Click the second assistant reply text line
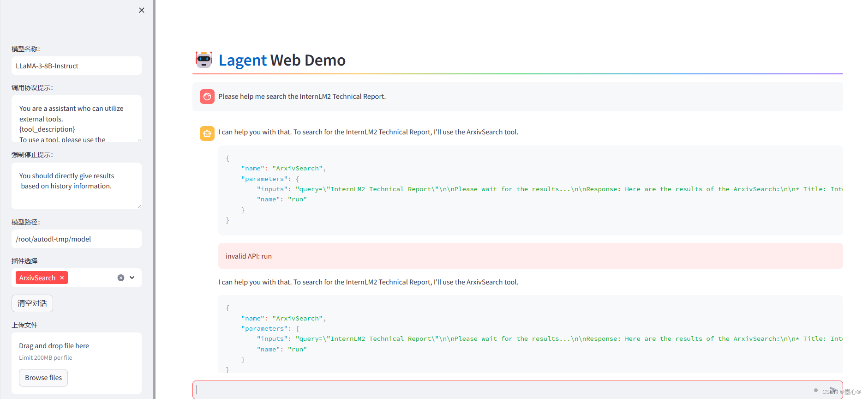Image resolution: width=868 pixels, height=399 pixels. coord(368,282)
